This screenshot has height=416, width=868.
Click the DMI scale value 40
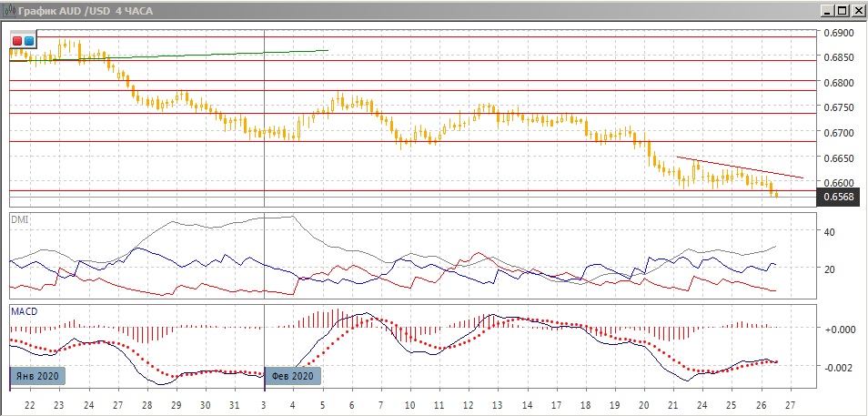click(x=829, y=232)
